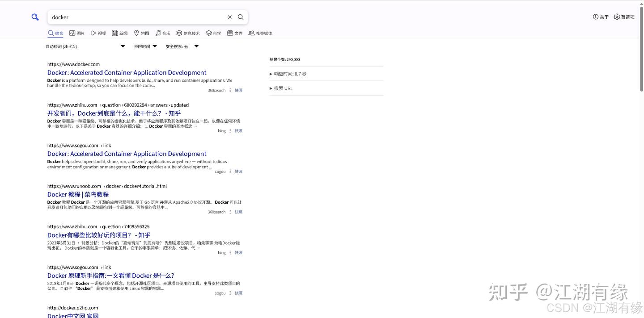Click inside the docker search input field

[x=134, y=17]
